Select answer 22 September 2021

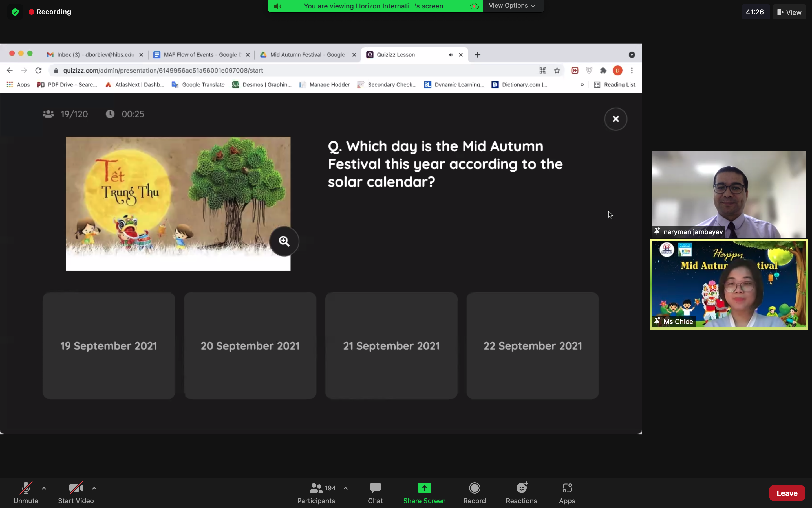533,346
